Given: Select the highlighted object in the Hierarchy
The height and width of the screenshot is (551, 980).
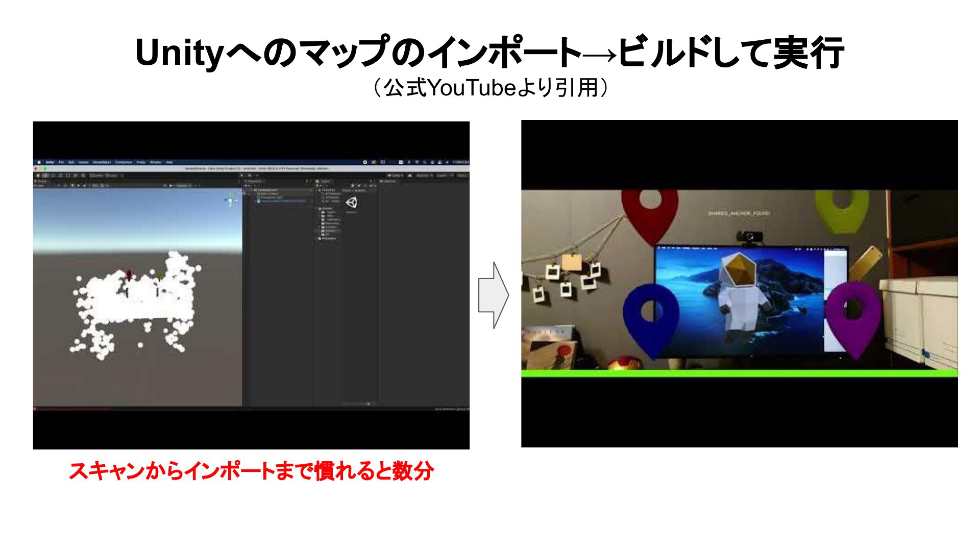Looking at the screenshot, I should click(x=282, y=201).
